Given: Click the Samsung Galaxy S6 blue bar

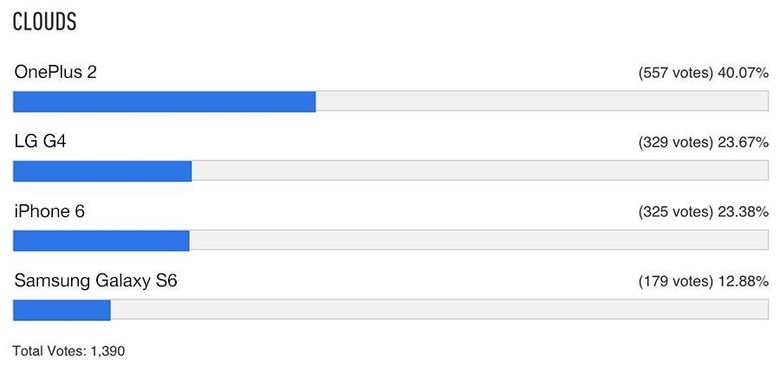Looking at the screenshot, I should pyautogui.click(x=62, y=310).
